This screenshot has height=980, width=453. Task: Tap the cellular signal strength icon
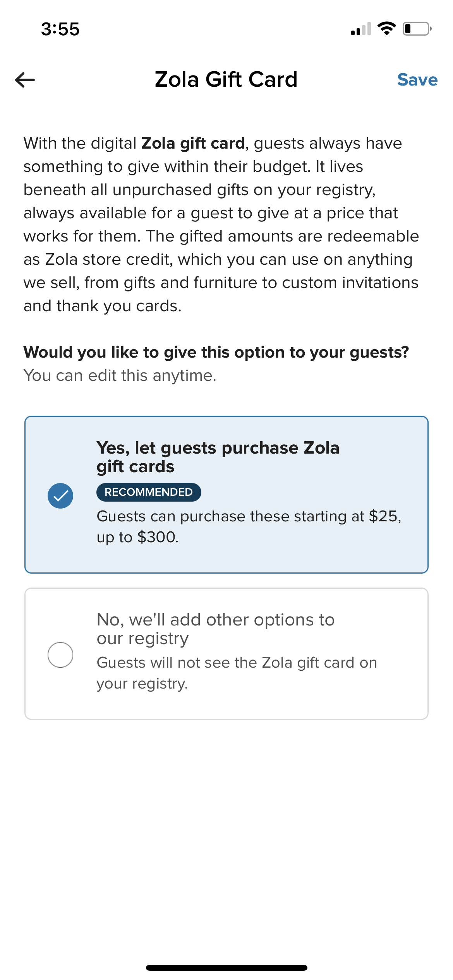[x=360, y=29]
